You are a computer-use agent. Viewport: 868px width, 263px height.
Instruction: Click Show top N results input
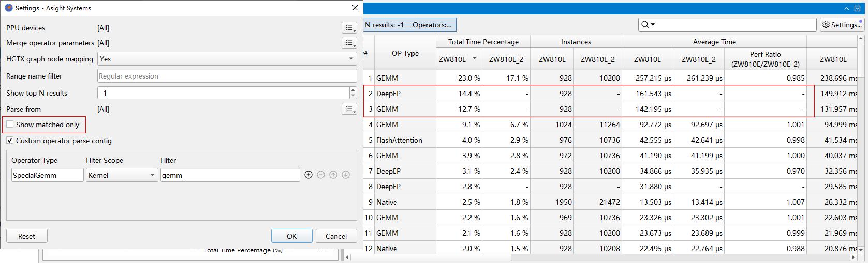tap(224, 93)
